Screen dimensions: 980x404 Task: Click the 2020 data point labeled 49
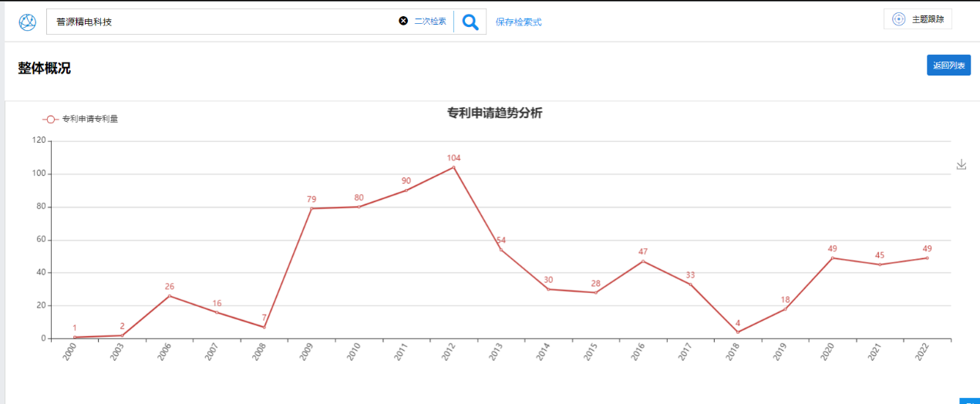(833, 258)
